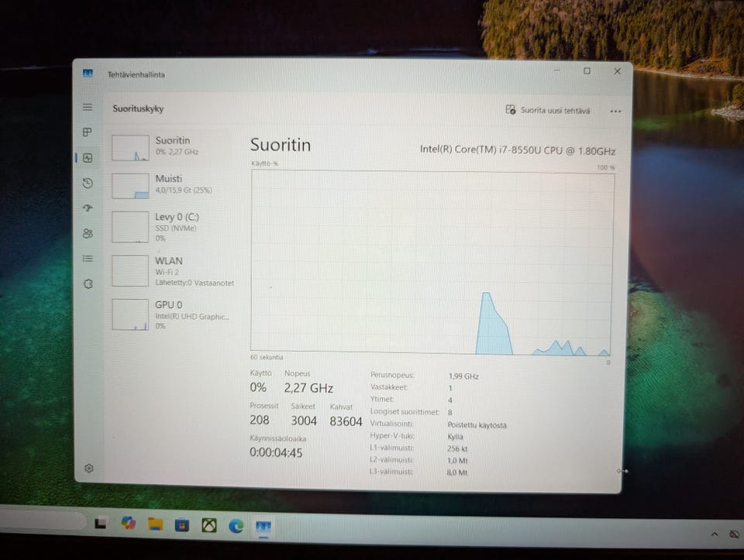The image size is (744, 560).
Task: Select the WLAN Wi-Fi 2 entry
Action: pos(173,271)
